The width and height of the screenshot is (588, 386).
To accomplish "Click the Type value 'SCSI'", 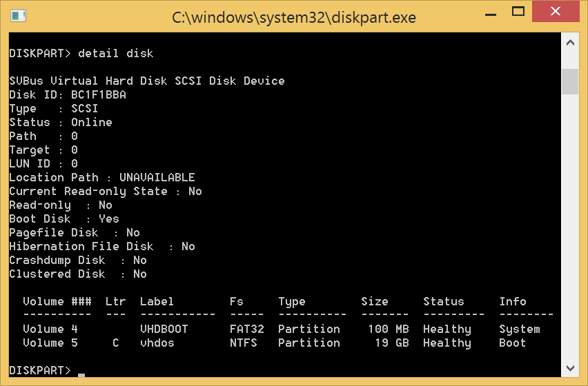I will click(x=85, y=109).
